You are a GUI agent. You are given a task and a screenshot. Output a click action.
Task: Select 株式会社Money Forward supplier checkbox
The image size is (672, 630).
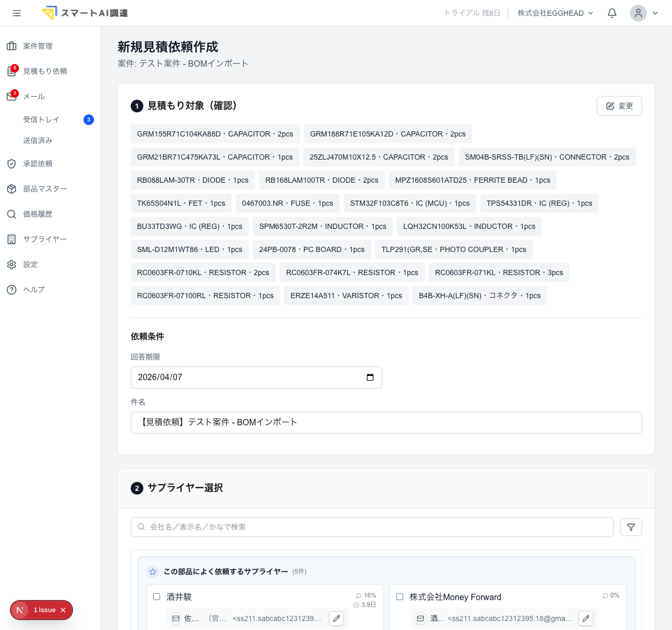[x=400, y=596]
